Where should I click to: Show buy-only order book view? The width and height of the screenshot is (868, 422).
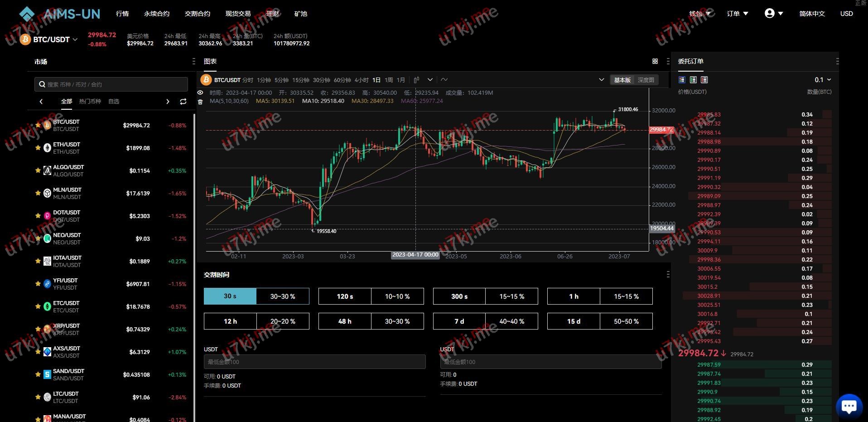693,80
